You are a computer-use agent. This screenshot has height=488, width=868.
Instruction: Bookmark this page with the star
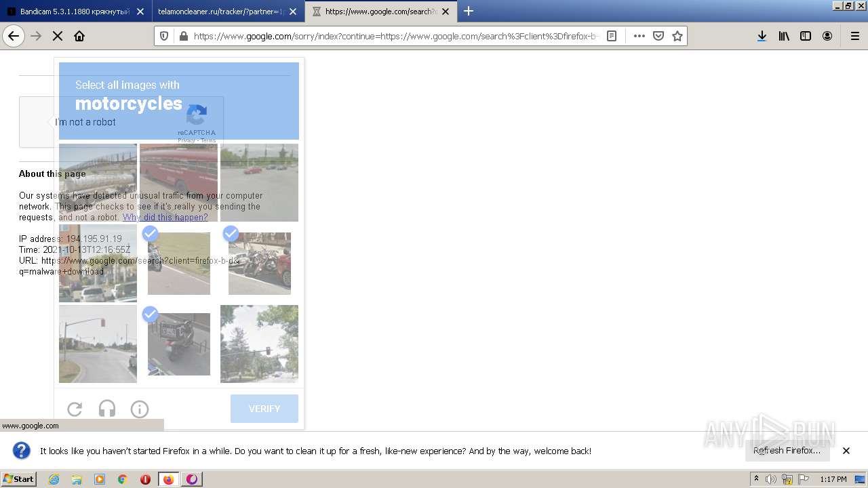coord(677,36)
